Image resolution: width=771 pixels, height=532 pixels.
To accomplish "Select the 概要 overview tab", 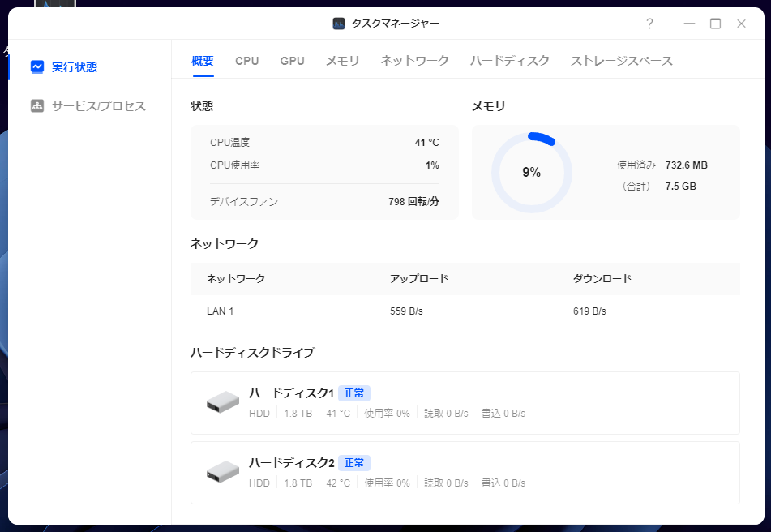I will [203, 61].
